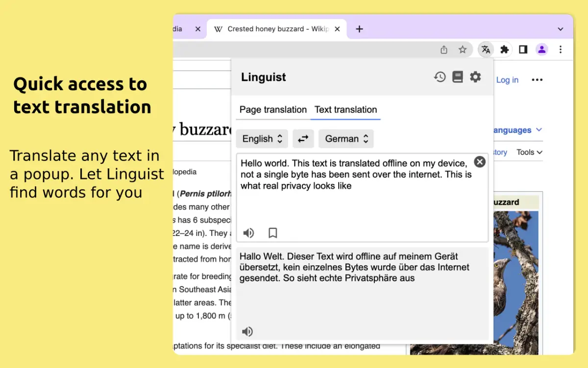Open the target language dropdown showing German

click(x=346, y=139)
